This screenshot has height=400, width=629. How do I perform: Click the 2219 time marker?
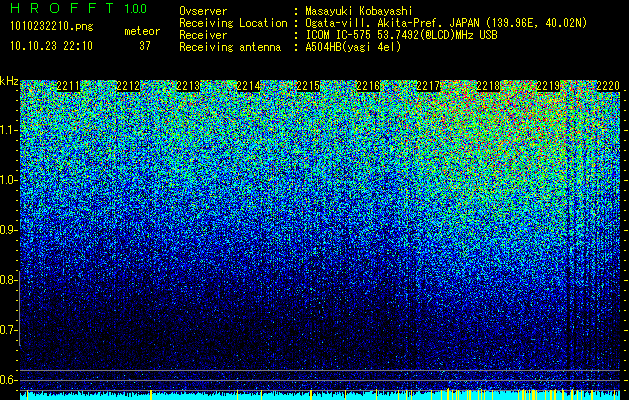[548, 86]
